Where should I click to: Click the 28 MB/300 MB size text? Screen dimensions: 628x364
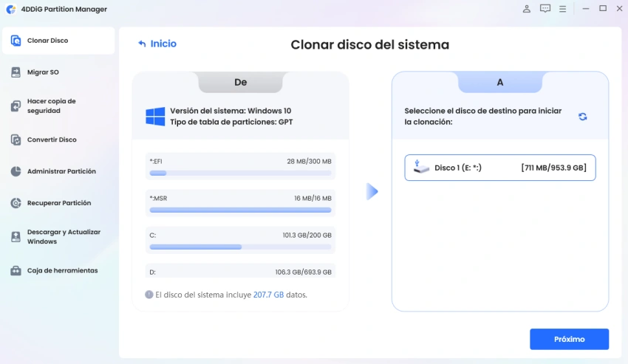pos(309,162)
